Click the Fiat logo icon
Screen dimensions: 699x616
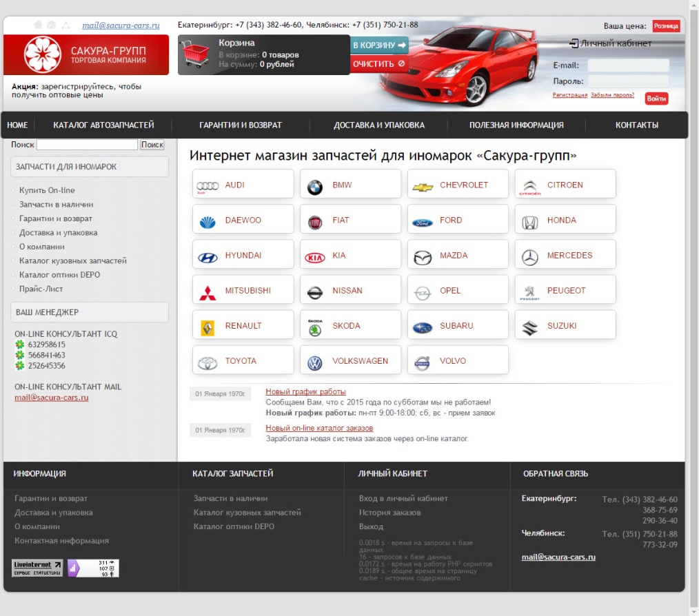point(315,222)
